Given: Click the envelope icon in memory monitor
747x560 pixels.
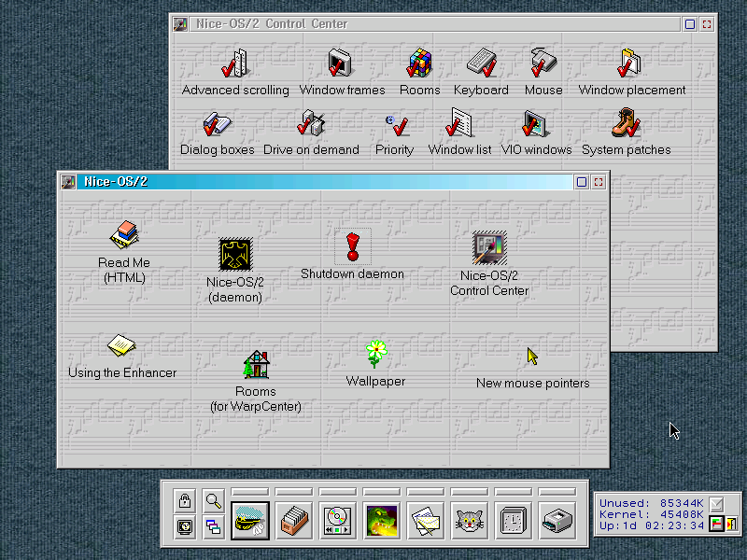Looking at the screenshot, I should (716, 504).
